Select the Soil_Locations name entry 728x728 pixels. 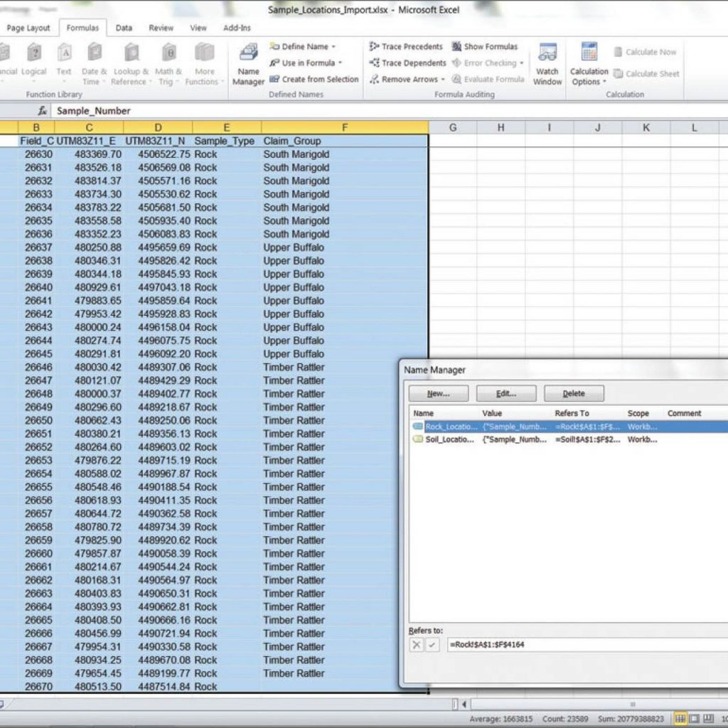[449, 440]
